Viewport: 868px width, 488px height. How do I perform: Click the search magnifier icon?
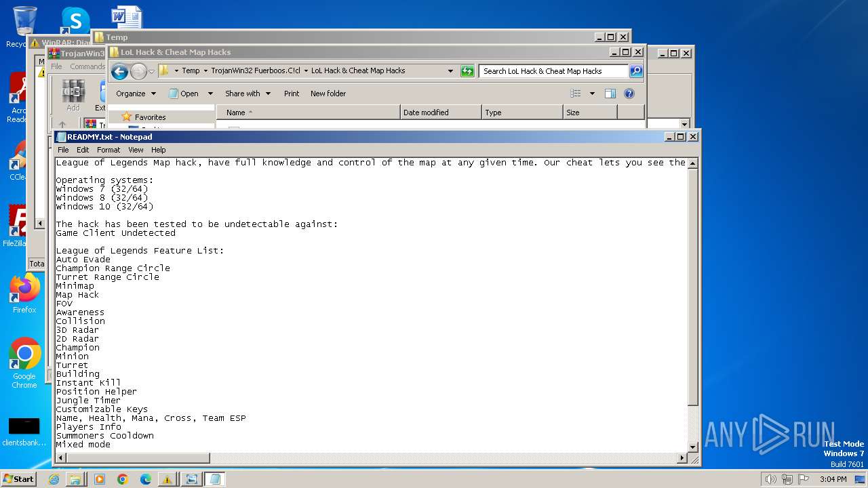635,71
